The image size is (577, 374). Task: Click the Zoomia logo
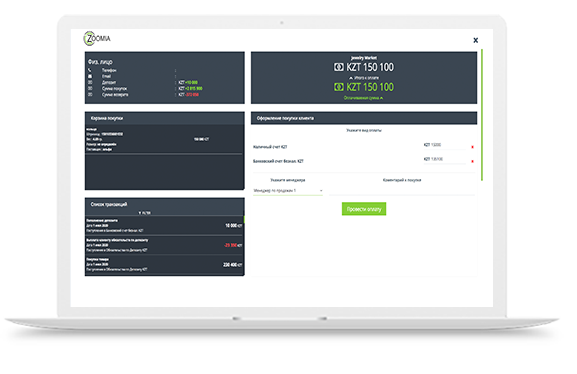97,38
